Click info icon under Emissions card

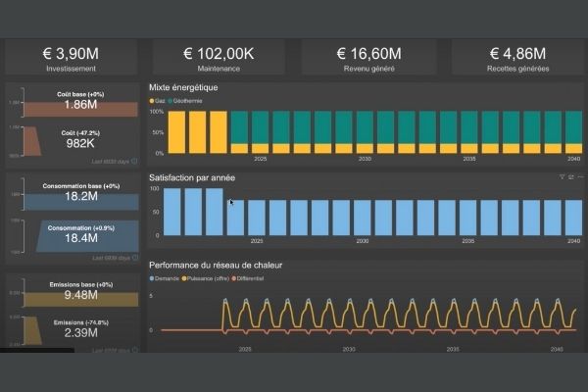point(134,350)
